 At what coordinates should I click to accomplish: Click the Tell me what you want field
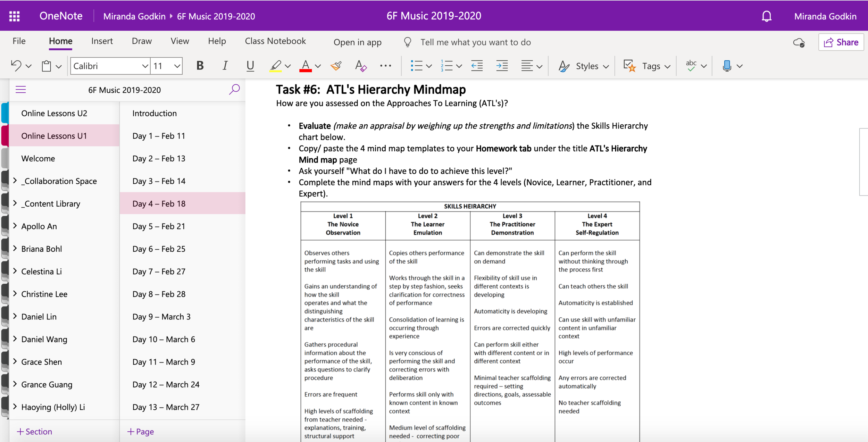[x=476, y=42]
